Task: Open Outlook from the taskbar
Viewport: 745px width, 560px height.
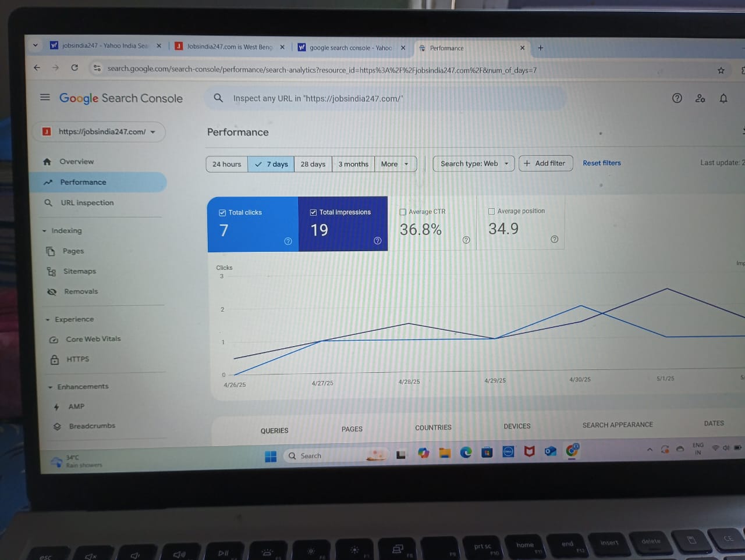Action: pos(550,451)
